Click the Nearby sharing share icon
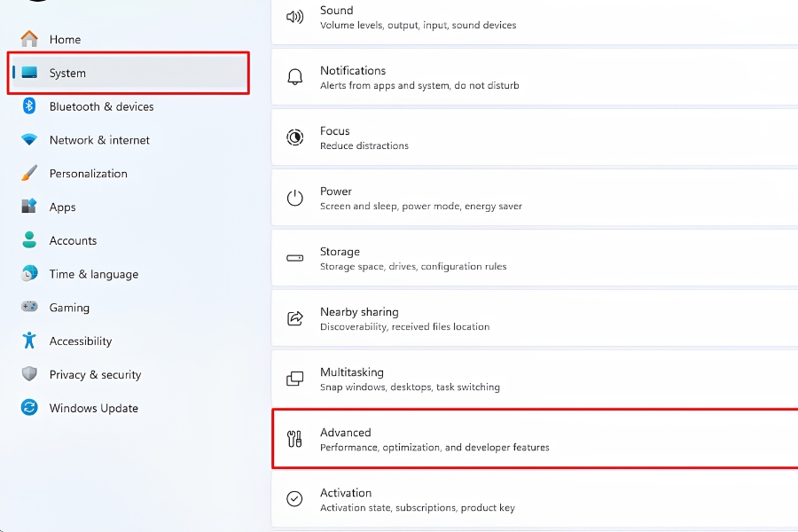The height and width of the screenshot is (532, 798). pos(294,318)
